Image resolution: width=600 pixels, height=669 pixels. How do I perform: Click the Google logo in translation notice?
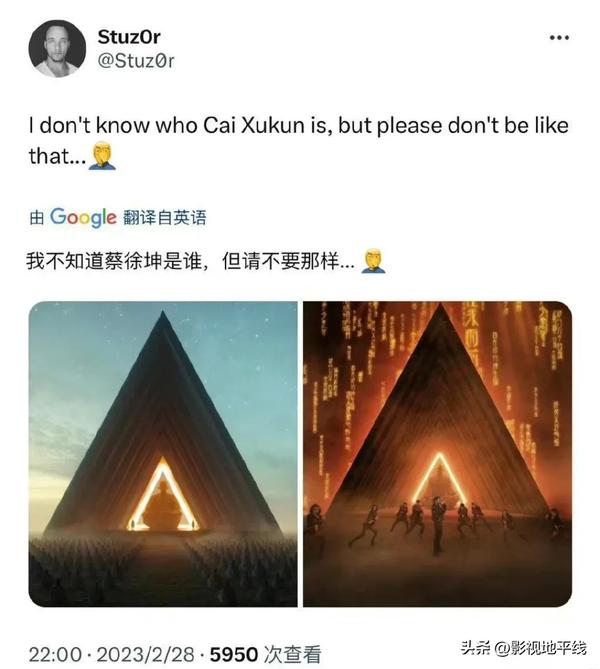click(x=83, y=218)
